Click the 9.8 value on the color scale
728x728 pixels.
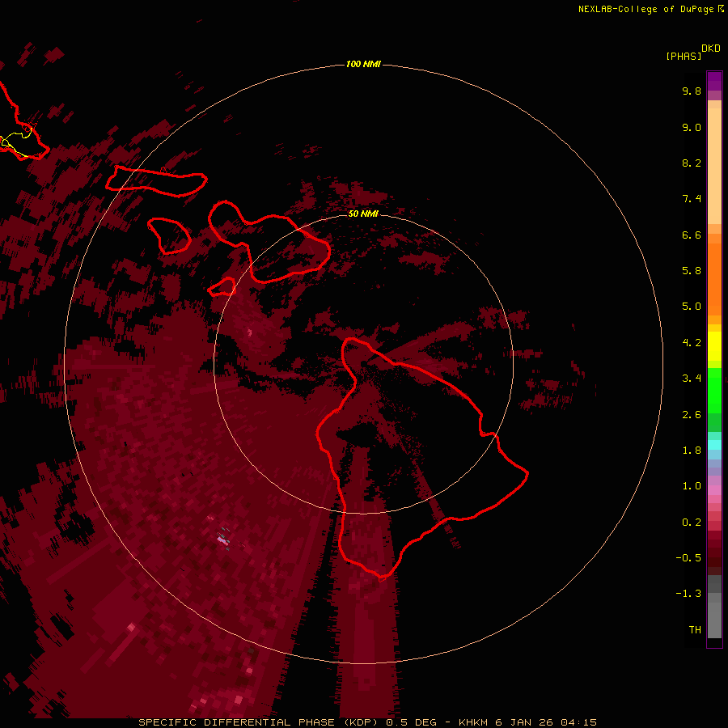tap(692, 91)
